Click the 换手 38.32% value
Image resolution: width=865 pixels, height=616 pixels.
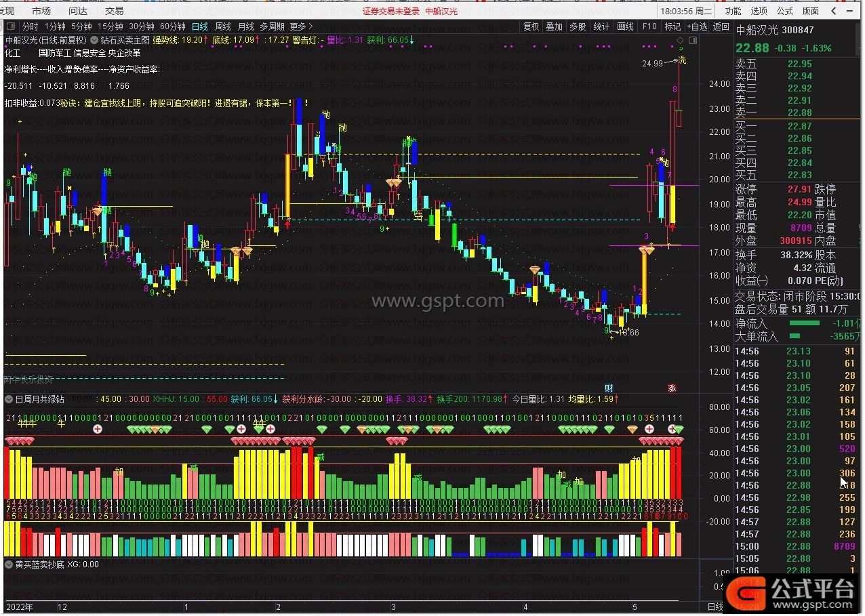[x=796, y=255]
